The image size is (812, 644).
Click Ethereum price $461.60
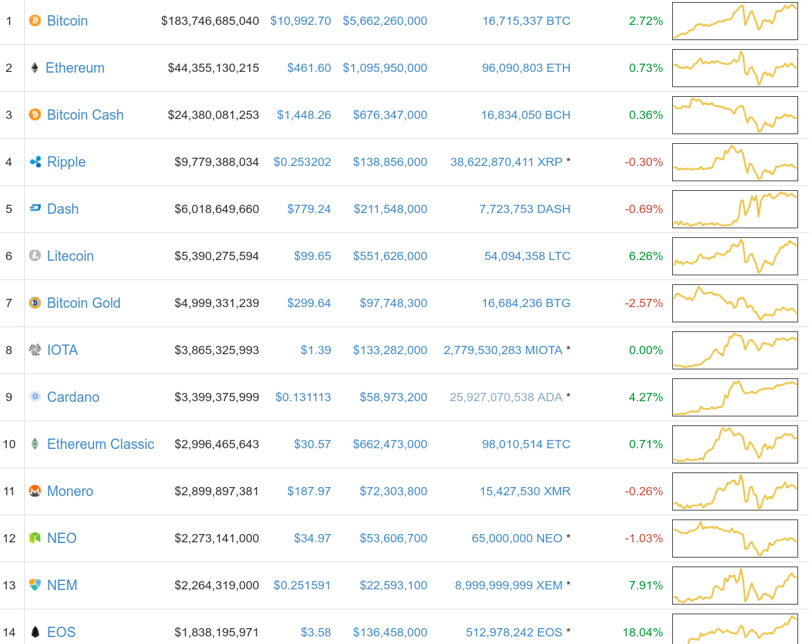[x=309, y=68]
